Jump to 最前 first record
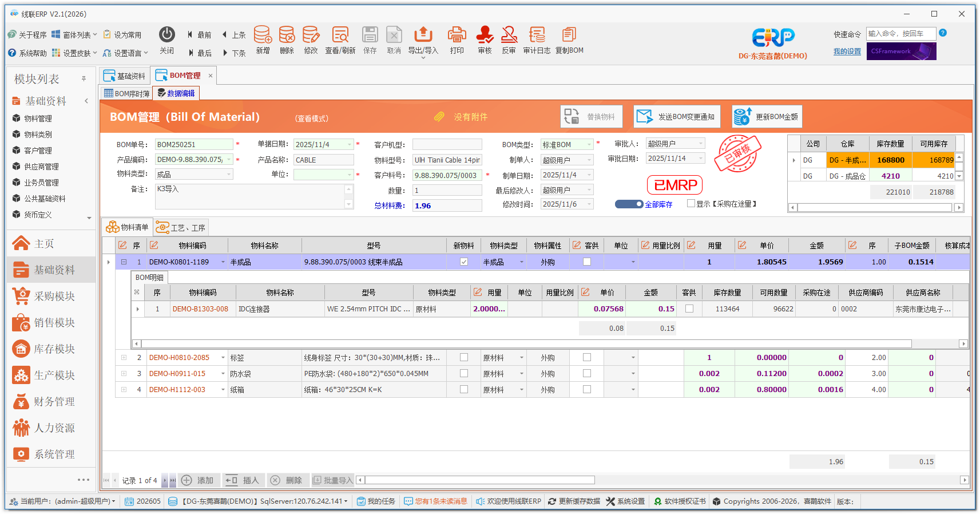The image size is (980, 514). [x=199, y=35]
